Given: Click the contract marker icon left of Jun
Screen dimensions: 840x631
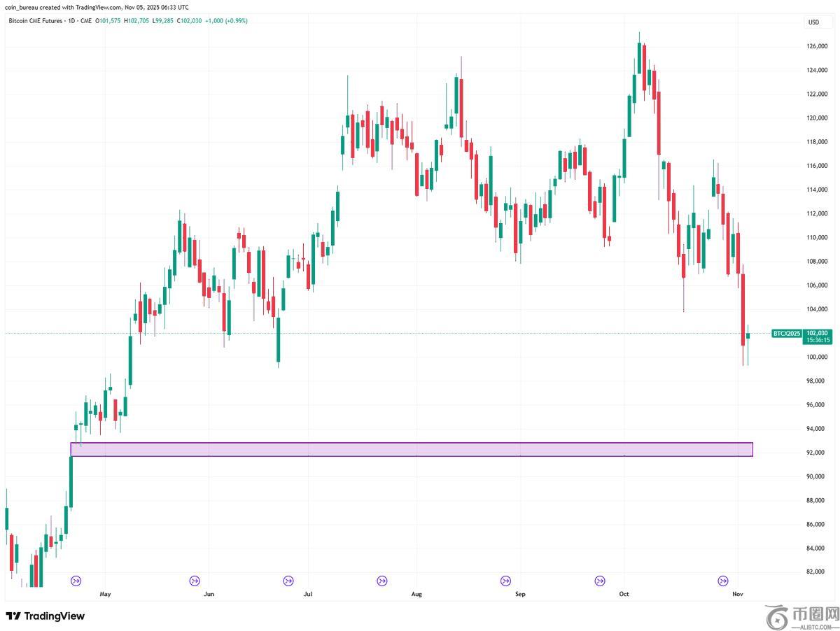Looking at the screenshot, I should 195,581.
